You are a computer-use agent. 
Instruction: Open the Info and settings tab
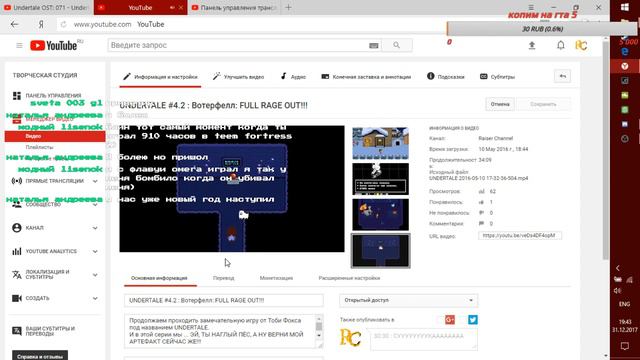pos(160,77)
